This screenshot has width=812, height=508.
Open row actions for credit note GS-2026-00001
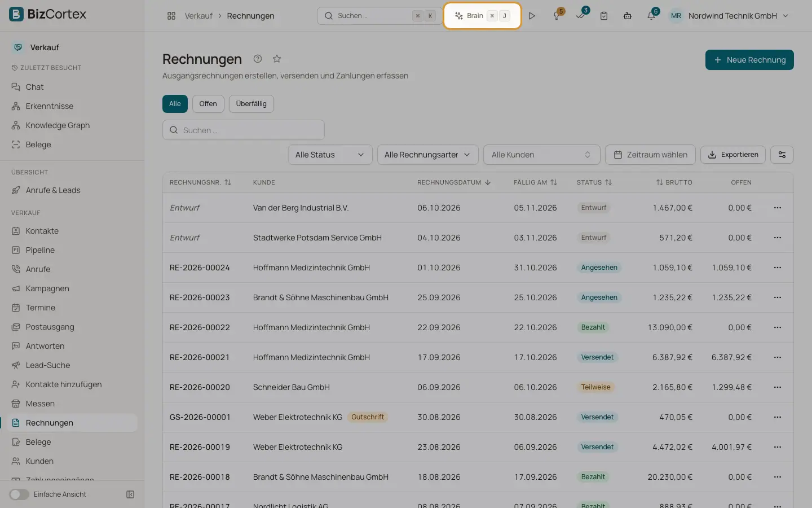pos(778,417)
